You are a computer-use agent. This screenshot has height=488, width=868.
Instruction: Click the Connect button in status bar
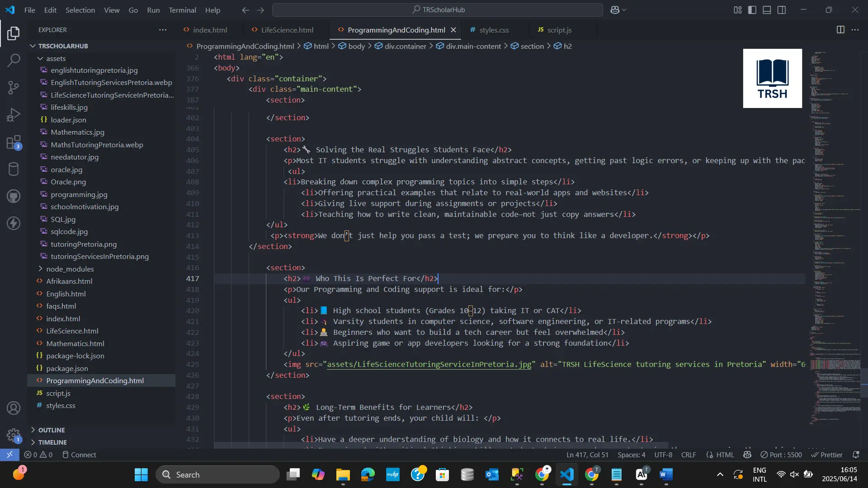[x=79, y=455]
